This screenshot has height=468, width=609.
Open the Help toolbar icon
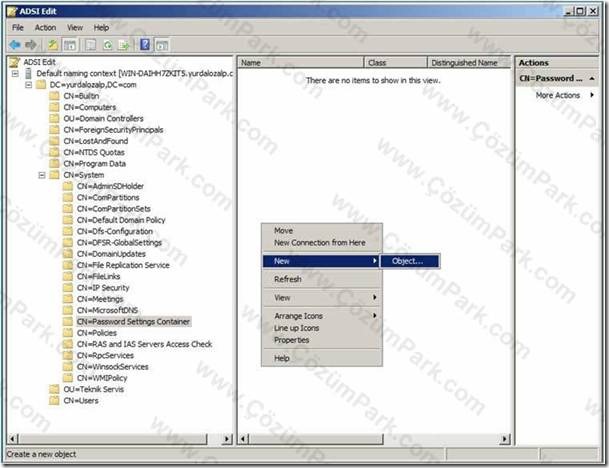pyautogui.click(x=145, y=45)
